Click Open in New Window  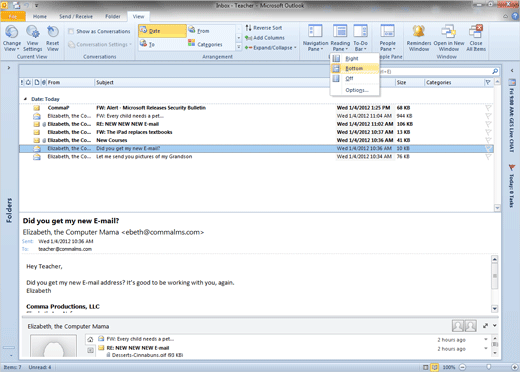pos(449,39)
